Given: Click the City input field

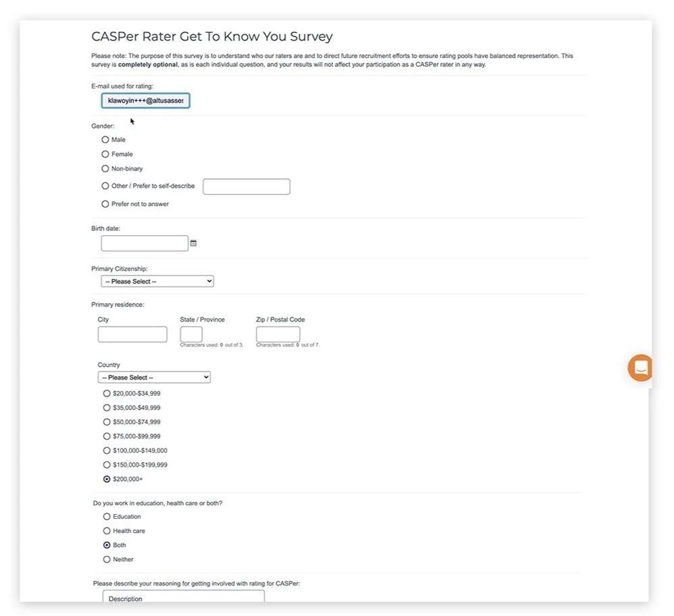Looking at the screenshot, I should (132, 334).
